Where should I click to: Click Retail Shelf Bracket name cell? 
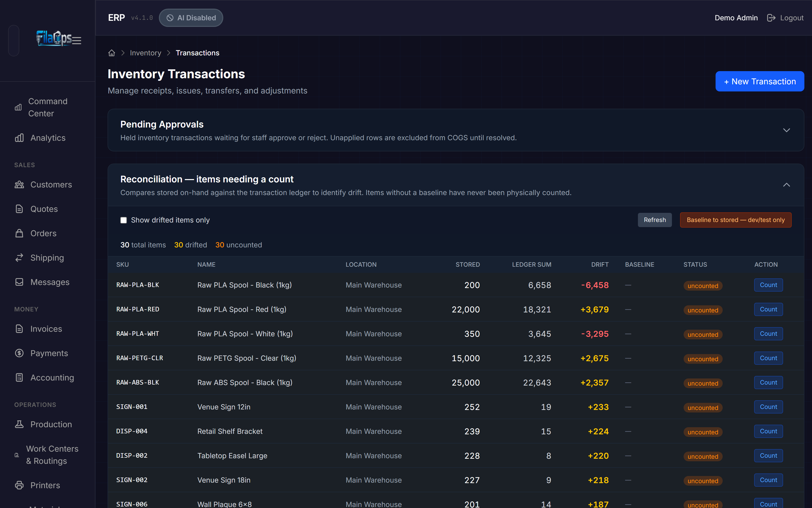coord(230,431)
